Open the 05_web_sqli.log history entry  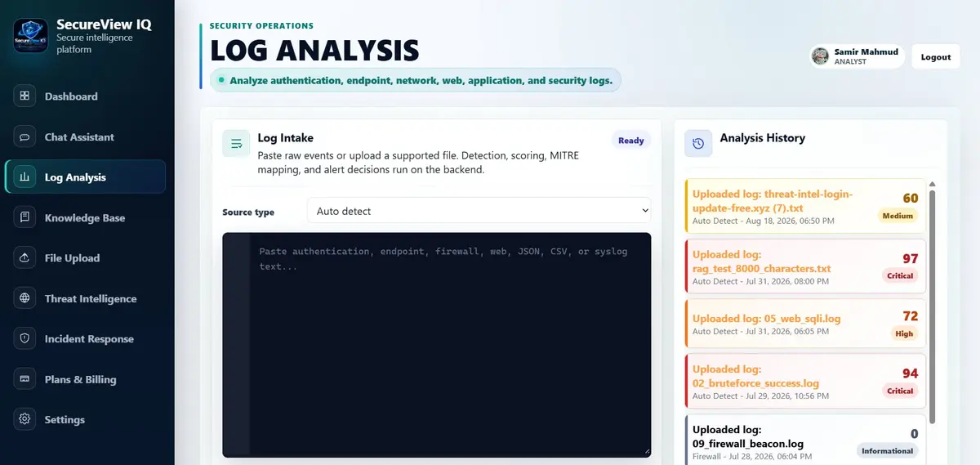click(806, 323)
